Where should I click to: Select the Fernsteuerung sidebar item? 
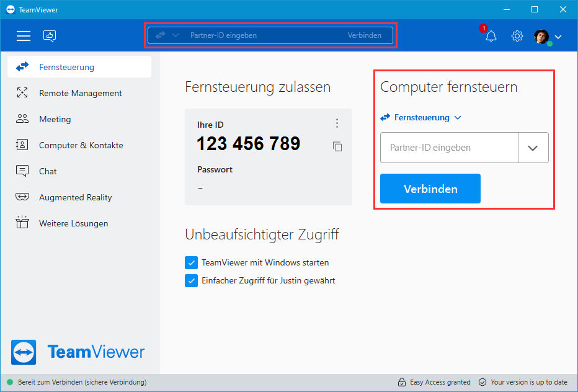click(x=79, y=67)
